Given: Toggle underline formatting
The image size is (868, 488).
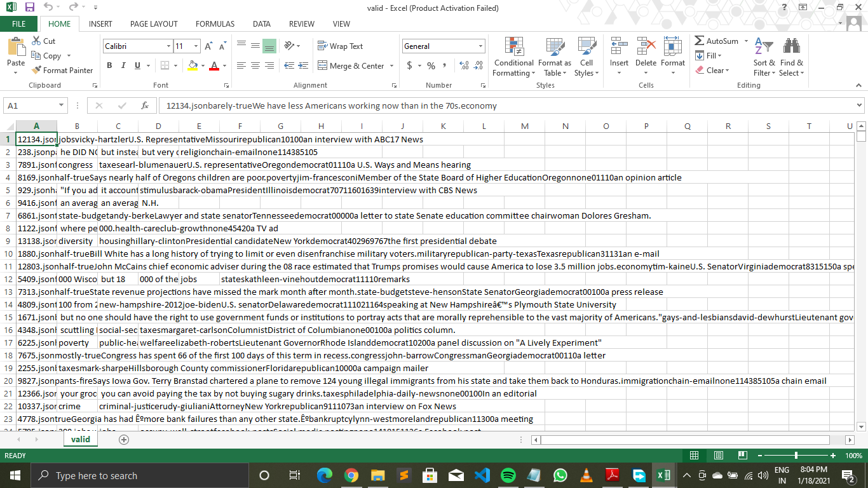Looking at the screenshot, I should point(139,65).
